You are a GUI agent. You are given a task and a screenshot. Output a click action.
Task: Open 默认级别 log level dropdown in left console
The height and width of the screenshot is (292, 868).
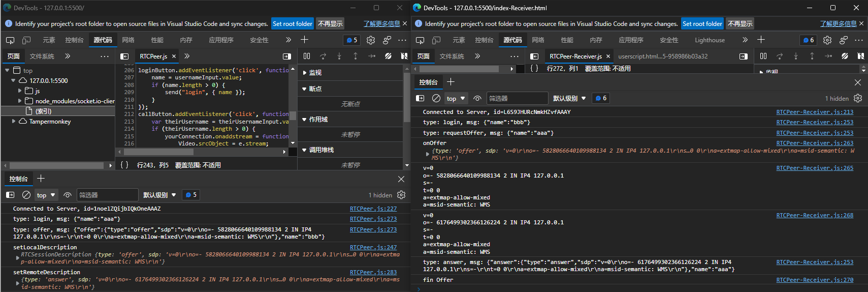click(159, 195)
